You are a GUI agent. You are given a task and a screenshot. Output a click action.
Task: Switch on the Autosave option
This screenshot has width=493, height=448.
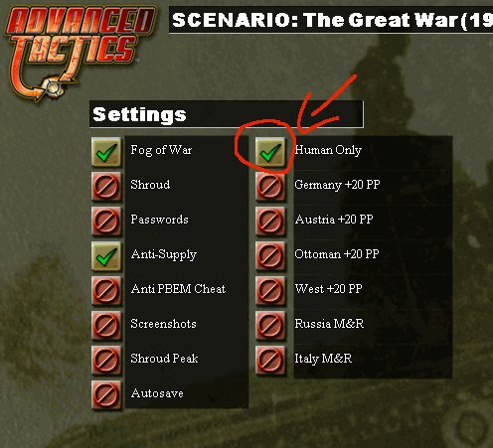(x=106, y=395)
